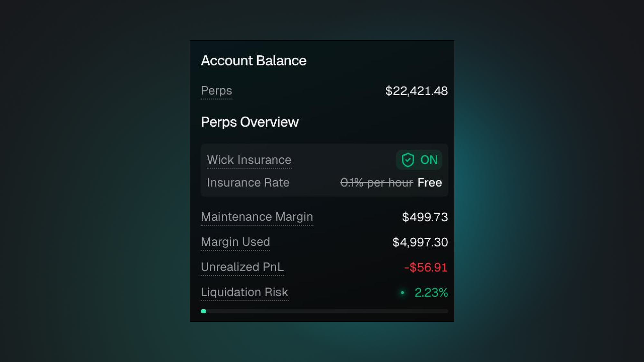Click the struck-through 0.1% per hour rate
644x362 pixels.
tap(376, 183)
